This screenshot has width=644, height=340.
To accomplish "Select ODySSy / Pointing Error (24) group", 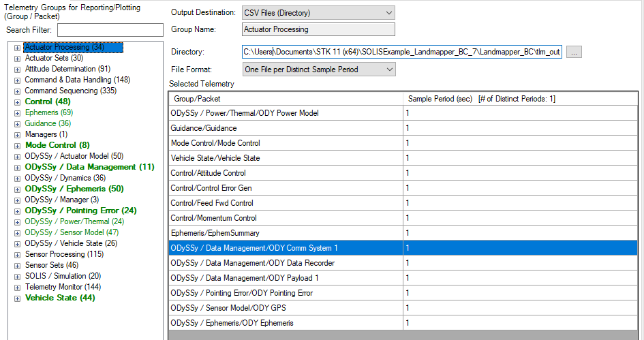I will pyautogui.click(x=80, y=211).
